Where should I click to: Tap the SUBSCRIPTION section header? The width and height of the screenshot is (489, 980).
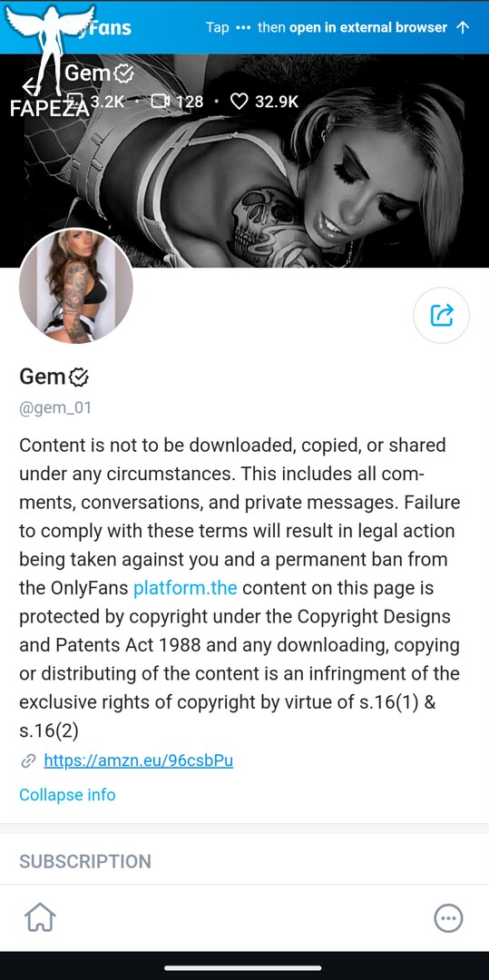tap(85, 861)
